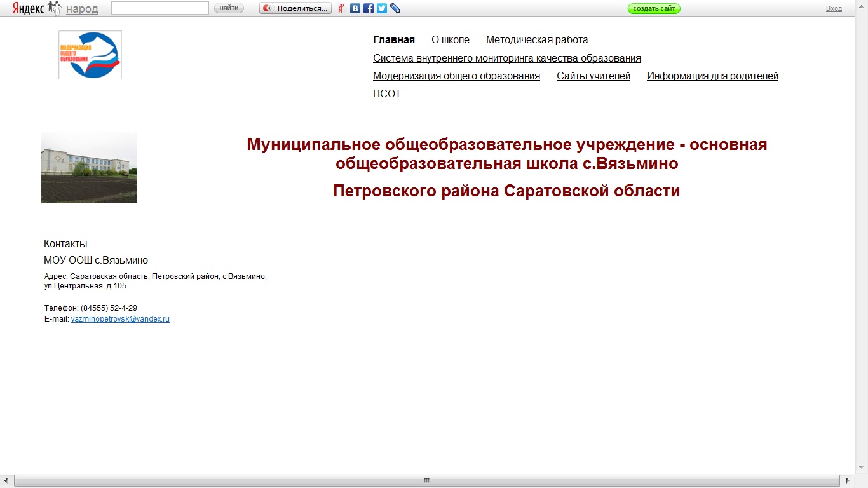The width and height of the screenshot is (868, 488).
Task: Click the vazminopetrovsk@yandex.ru email link
Action: [120, 319]
